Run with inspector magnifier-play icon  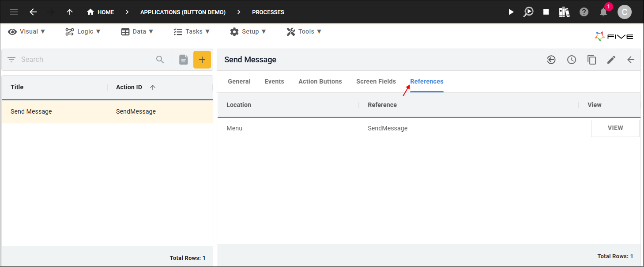tap(528, 12)
